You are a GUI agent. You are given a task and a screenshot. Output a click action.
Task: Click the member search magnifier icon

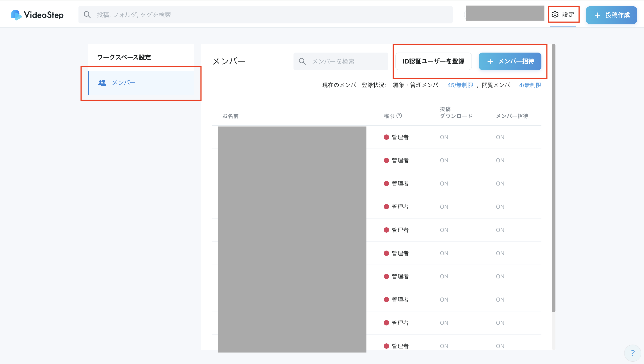(x=302, y=61)
